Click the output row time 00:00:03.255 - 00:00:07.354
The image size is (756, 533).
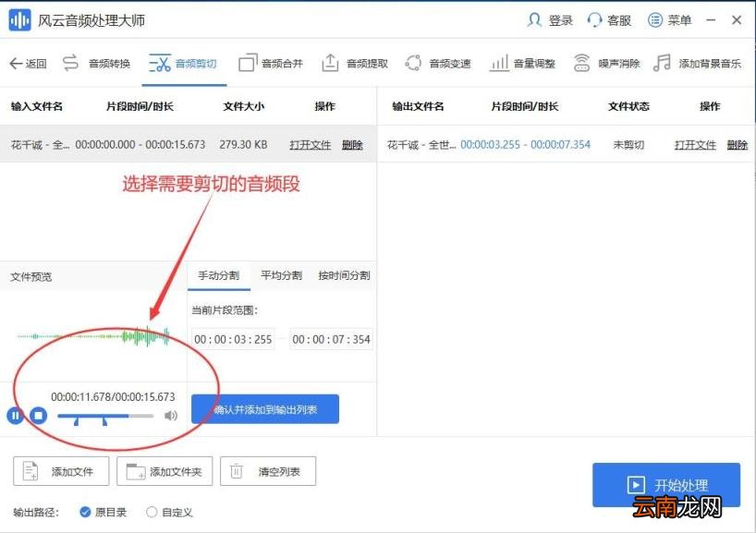click(x=525, y=145)
